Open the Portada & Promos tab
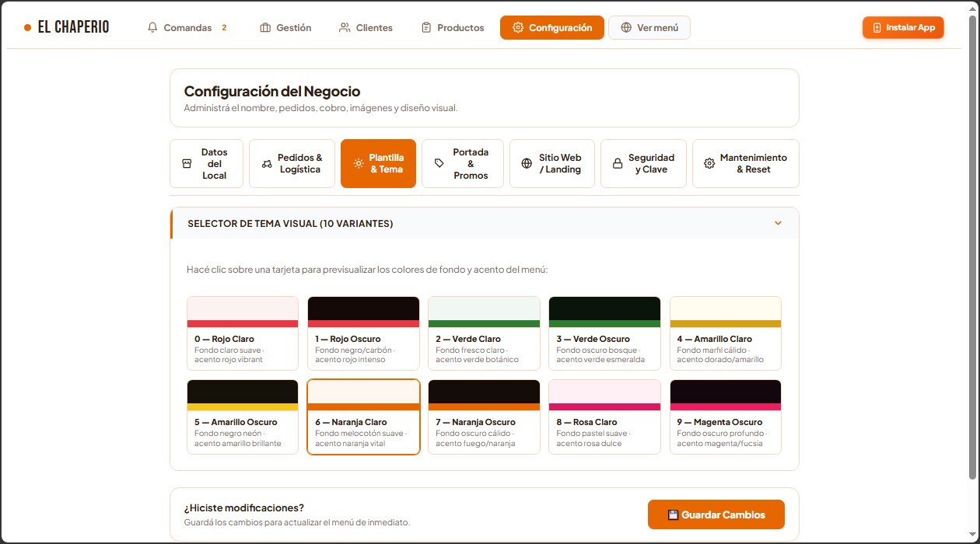 click(x=463, y=163)
